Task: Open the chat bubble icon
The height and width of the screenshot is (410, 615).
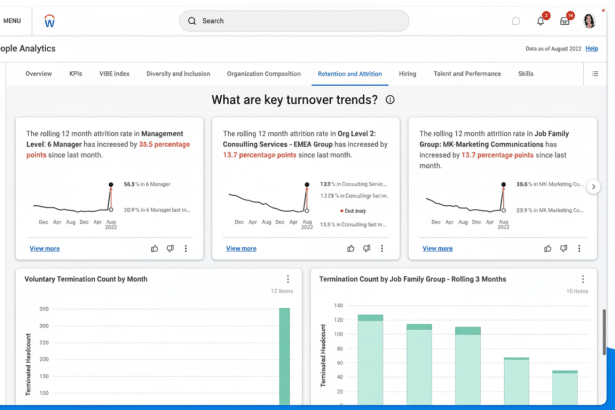Action: 516,21
